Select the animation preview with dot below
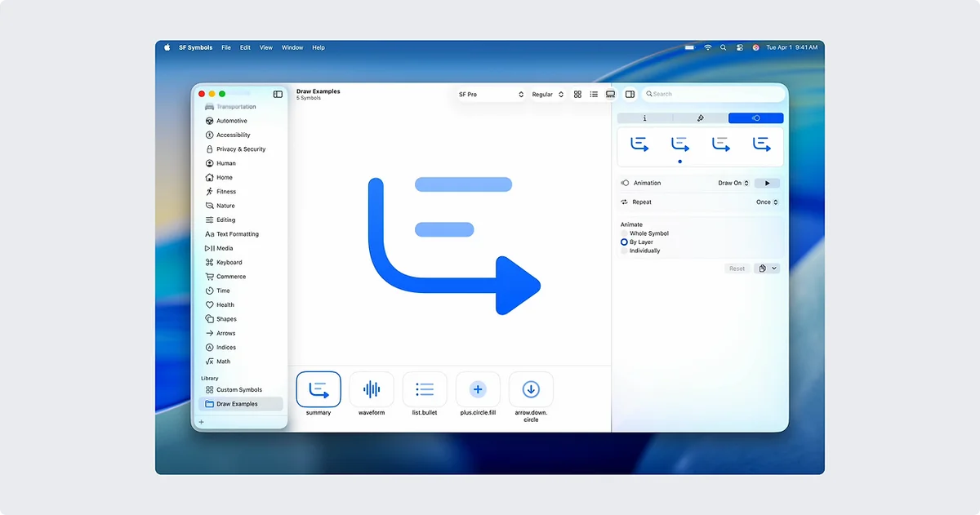The image size is (980, 515). [x=680, y=144]
